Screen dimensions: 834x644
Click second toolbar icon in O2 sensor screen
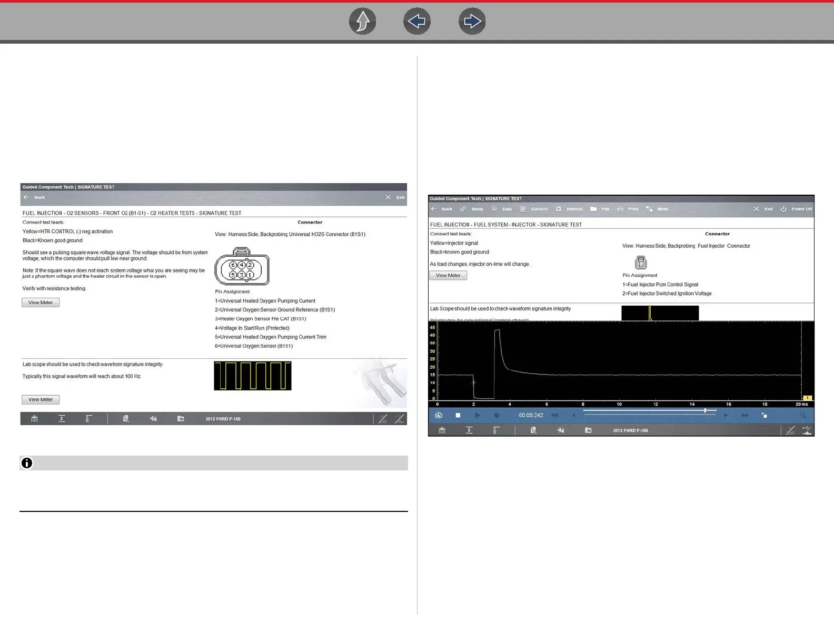(x=62, y=419)
